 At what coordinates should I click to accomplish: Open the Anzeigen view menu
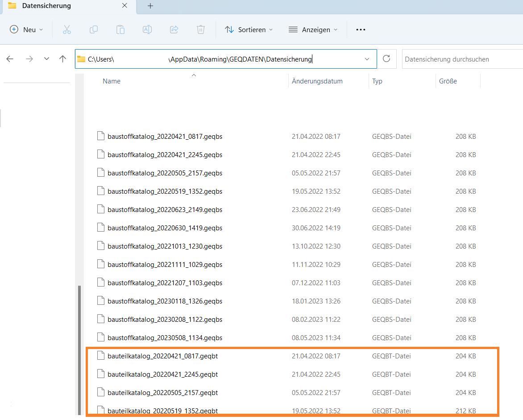click(313, 30)
